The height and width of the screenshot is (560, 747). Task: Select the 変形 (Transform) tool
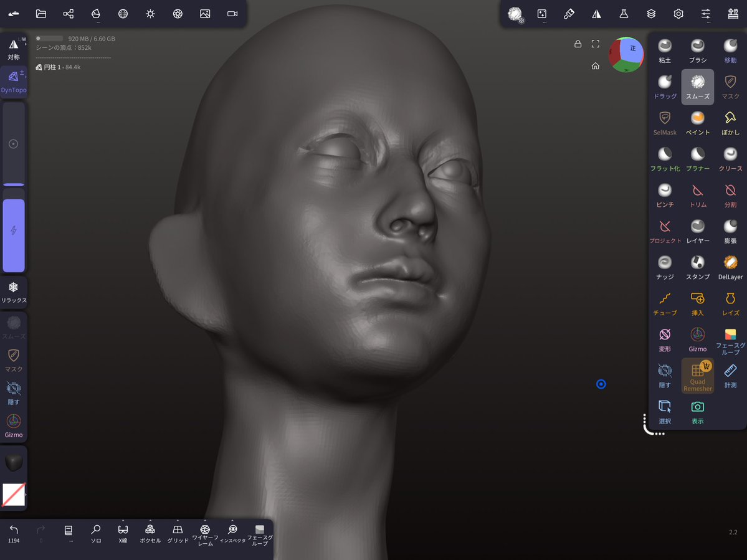665,340
